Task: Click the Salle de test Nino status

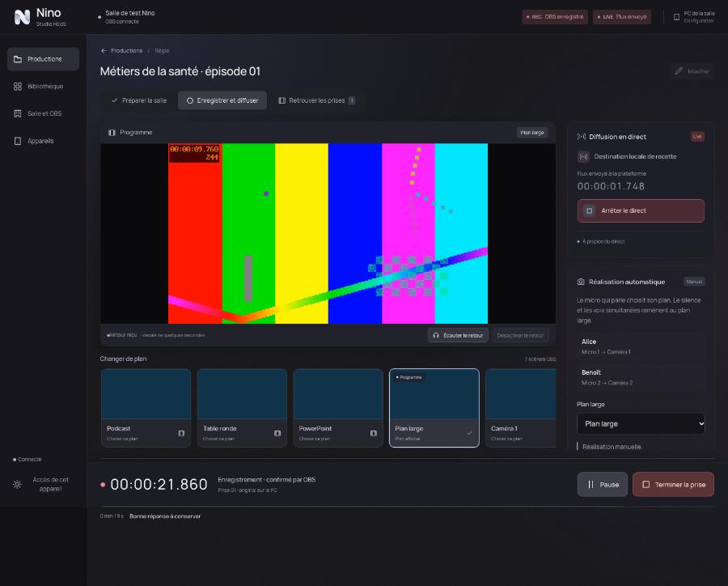Action: [126, 17]
